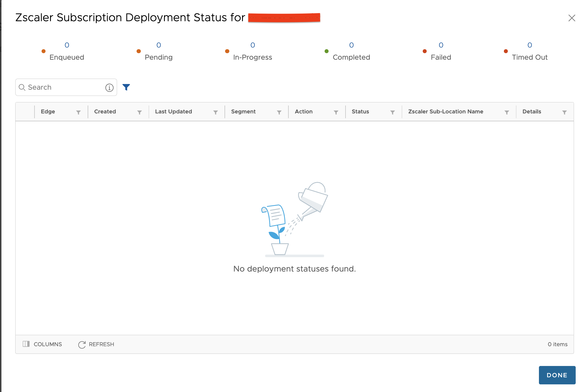The height and width of the screenshot is (392, 587).
Task: Open the COLUMNS selector at the bottom
Action: [42, 344]
